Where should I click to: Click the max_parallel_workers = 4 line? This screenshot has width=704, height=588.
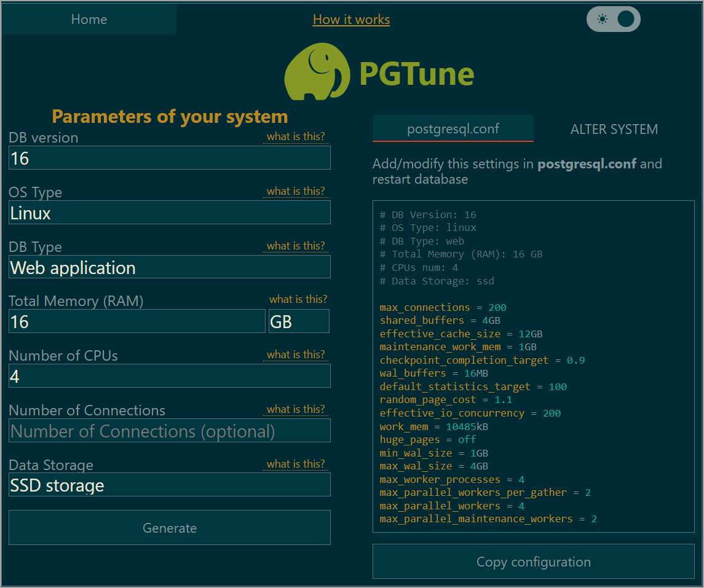pos(452,506)
